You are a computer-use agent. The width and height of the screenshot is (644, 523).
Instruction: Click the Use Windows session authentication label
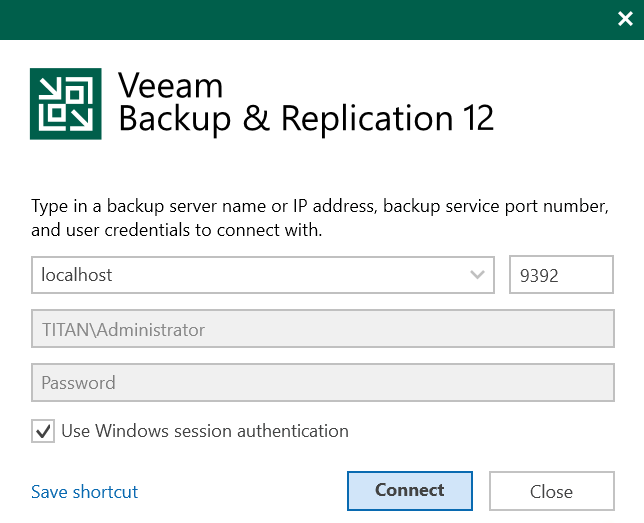click(x=205, y=431)
